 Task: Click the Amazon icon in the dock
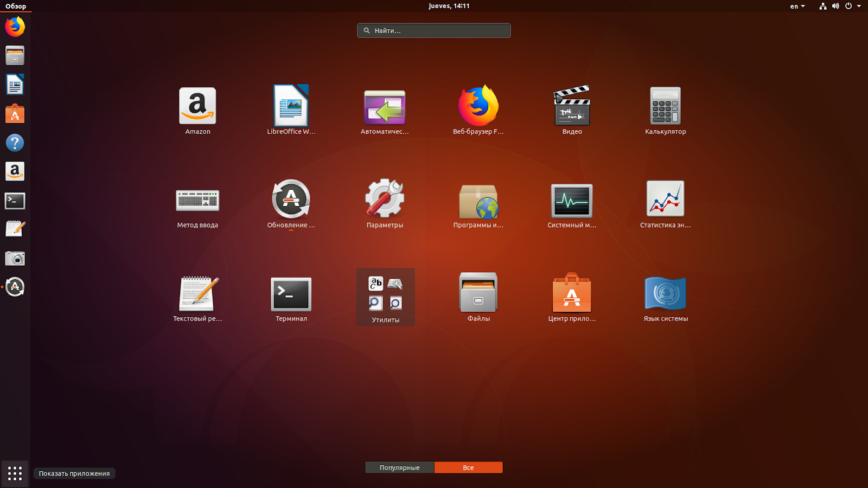tap(15, 171)
